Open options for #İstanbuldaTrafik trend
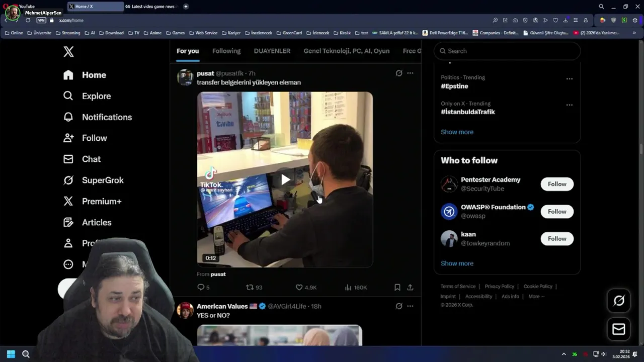Viewport: 644px width, 362px height. [569, 105]
